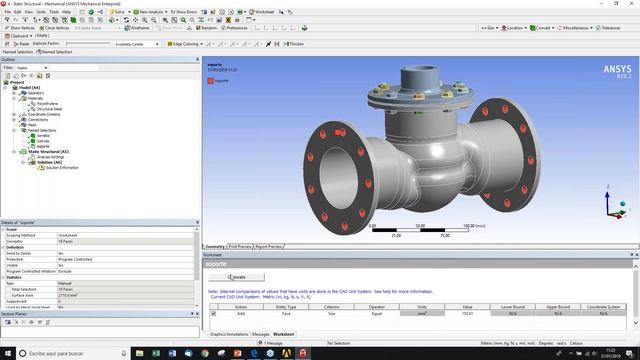Toggle Wireframe display mode
The image size is (640, 360).
pos(137,28)
